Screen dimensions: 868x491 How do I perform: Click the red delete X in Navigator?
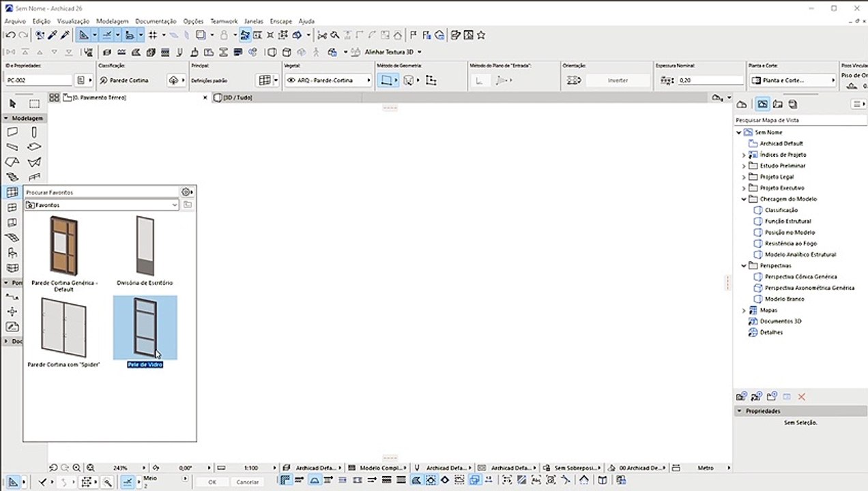(802, 397)
